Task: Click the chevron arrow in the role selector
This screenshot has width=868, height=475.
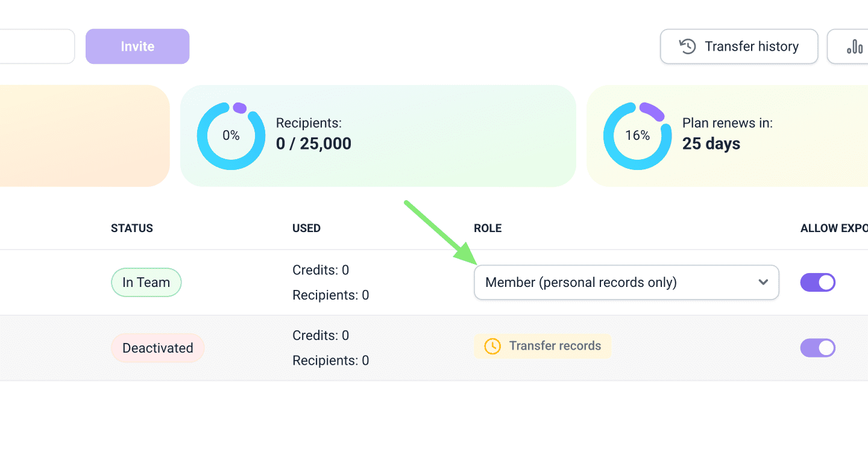Action: 763,282
